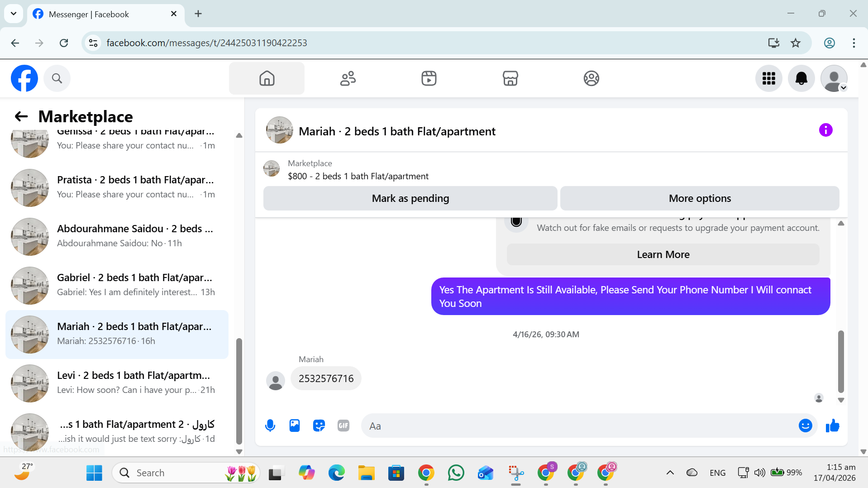
Task: Open WhatsApp from the taskbar
Action: [456, 473]
